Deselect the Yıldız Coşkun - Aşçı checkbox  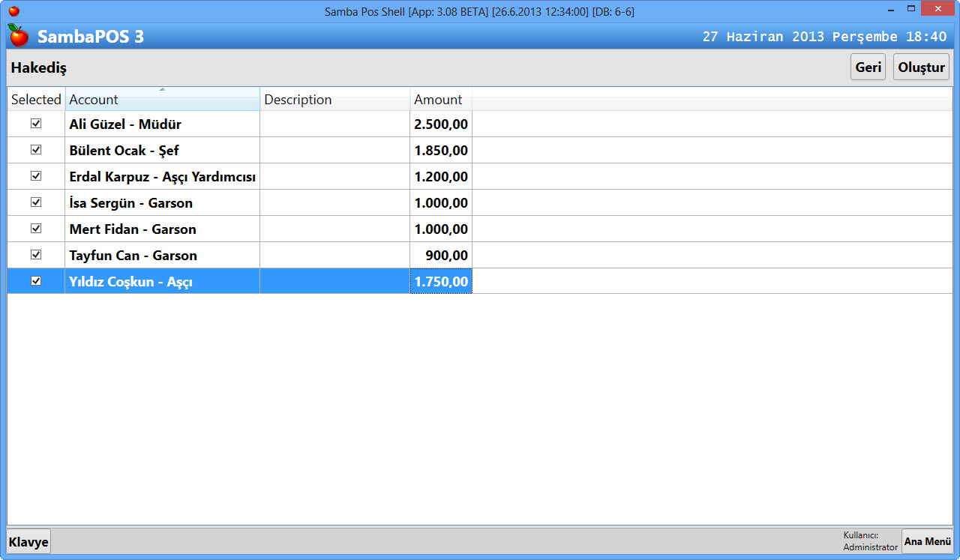click(x=36, y=281)
